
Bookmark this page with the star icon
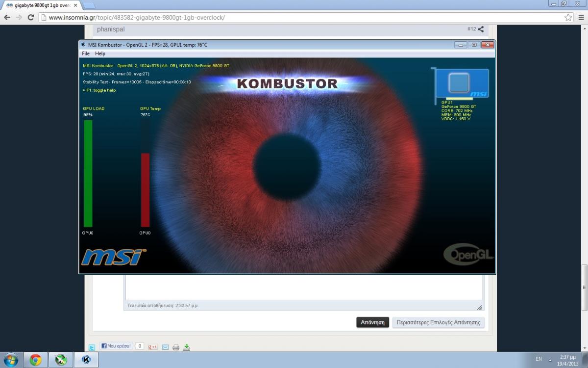pos(568,17)
